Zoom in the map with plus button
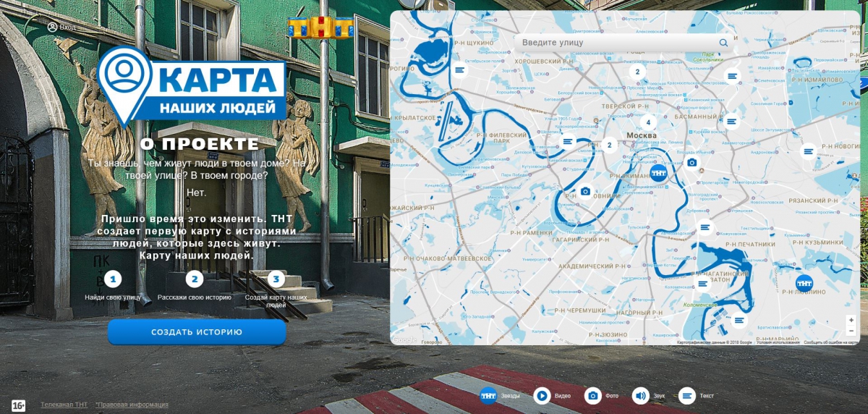 (x=851, y=320)
